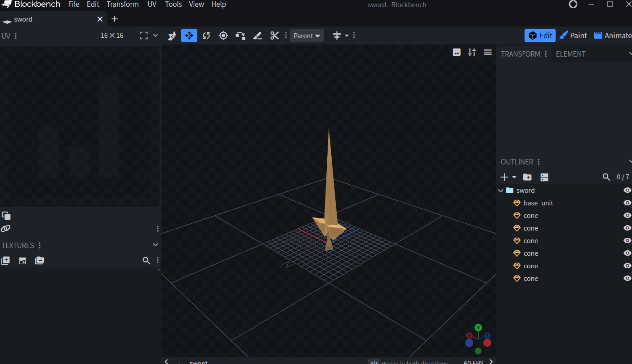Hide the second cone element
The image size is (632, 364).
pos(628,228)
